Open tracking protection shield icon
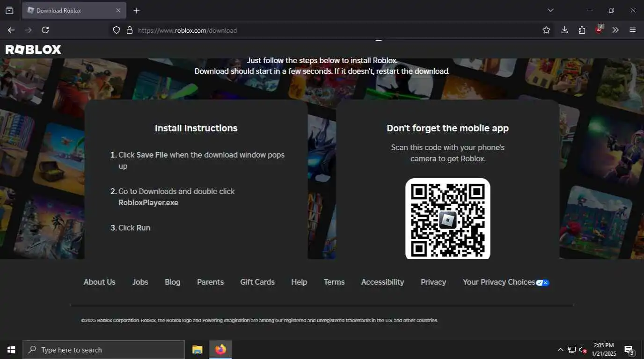 [117, 30]
